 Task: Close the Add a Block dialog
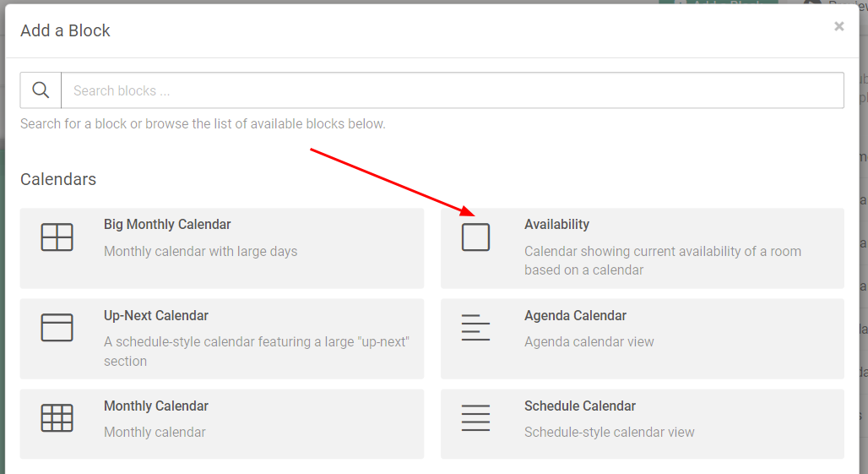click(x=838, y=27)
